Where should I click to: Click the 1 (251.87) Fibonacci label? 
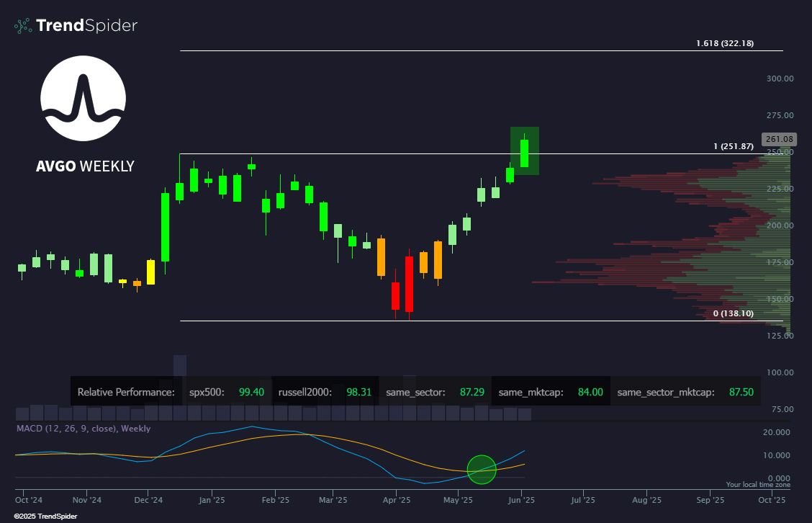(x=734, y=146)
